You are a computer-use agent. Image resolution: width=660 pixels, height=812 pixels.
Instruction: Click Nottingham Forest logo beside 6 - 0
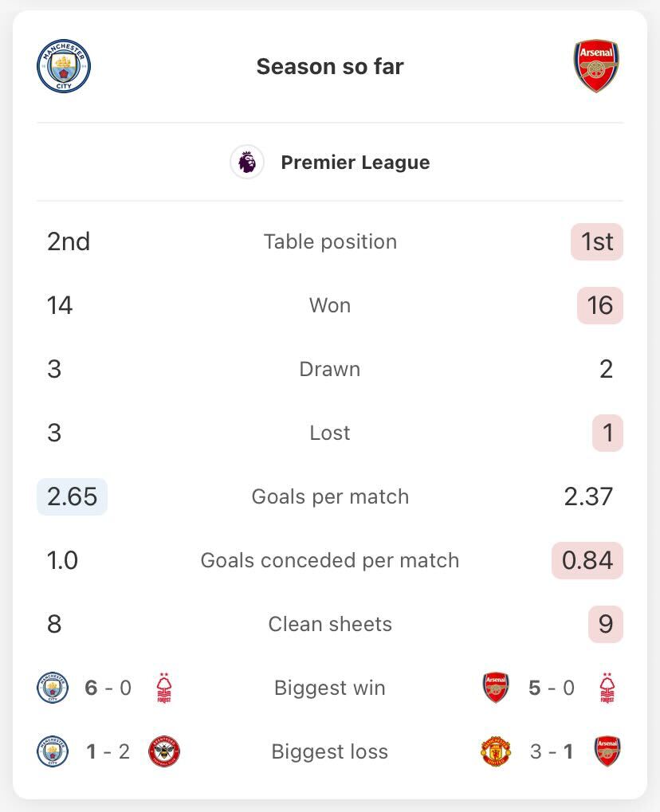pyautogui.click(x=163, y=688)
